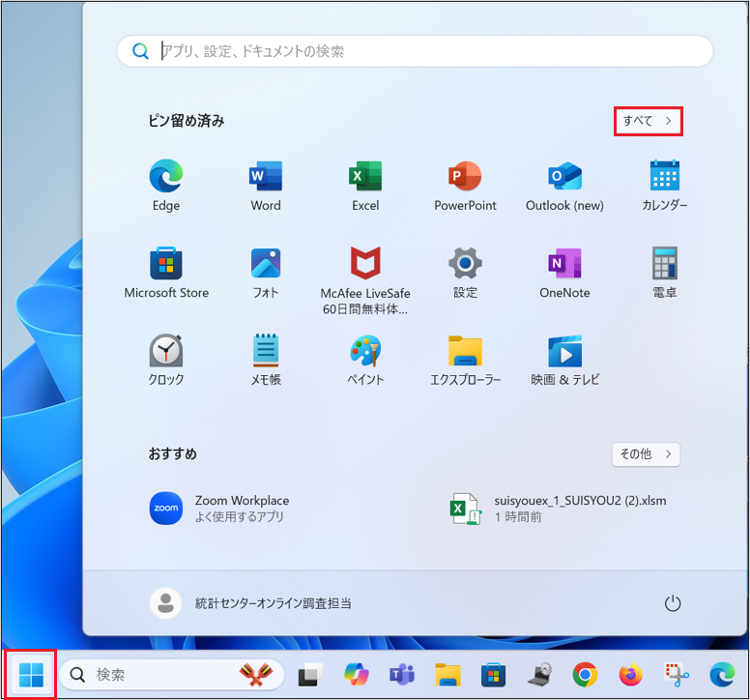The image size is (750, 700).
Task: Click the Windows Start button on the taskbar
Action: (x=31, y=675)
